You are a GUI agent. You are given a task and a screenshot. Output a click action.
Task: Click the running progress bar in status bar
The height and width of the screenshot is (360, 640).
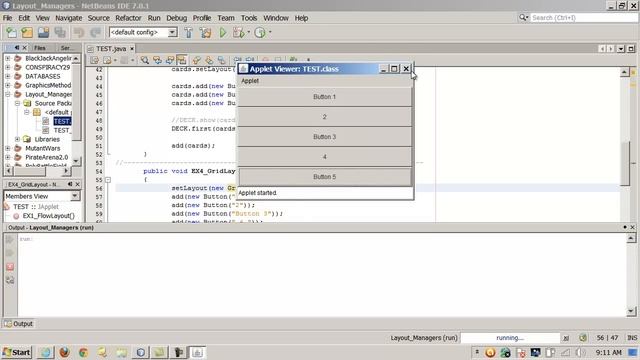tap(510, 338)
